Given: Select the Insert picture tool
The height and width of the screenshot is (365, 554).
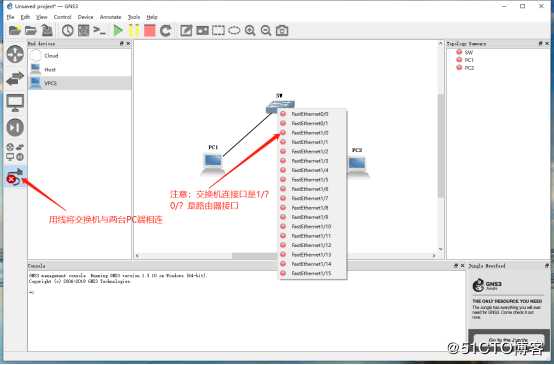Looking at the screenshot, I should pyautogui.click(x=202, y=31).
